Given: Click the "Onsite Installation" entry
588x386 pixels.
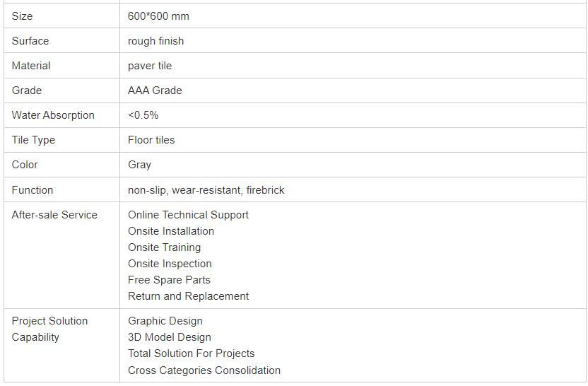Looking at the screenshot, I should coord(171,231).
